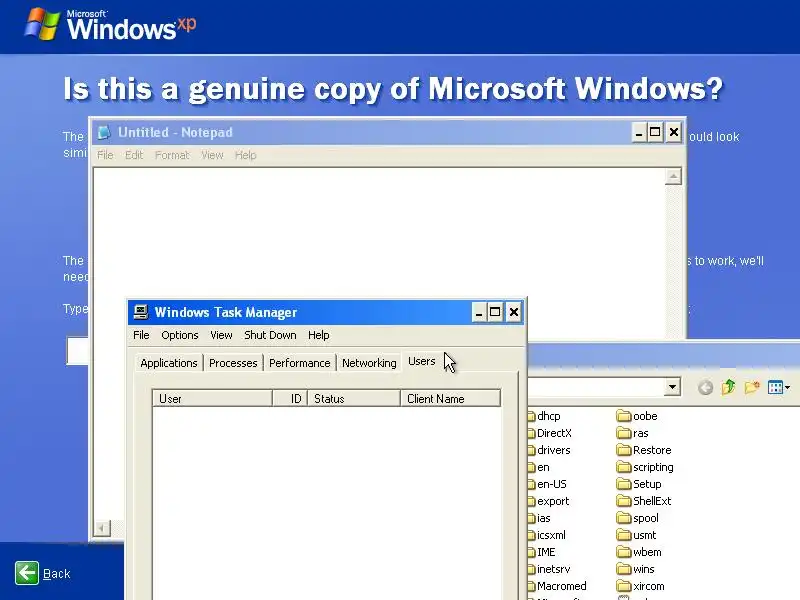Select the scripting folder

click(x=645, y=467)
